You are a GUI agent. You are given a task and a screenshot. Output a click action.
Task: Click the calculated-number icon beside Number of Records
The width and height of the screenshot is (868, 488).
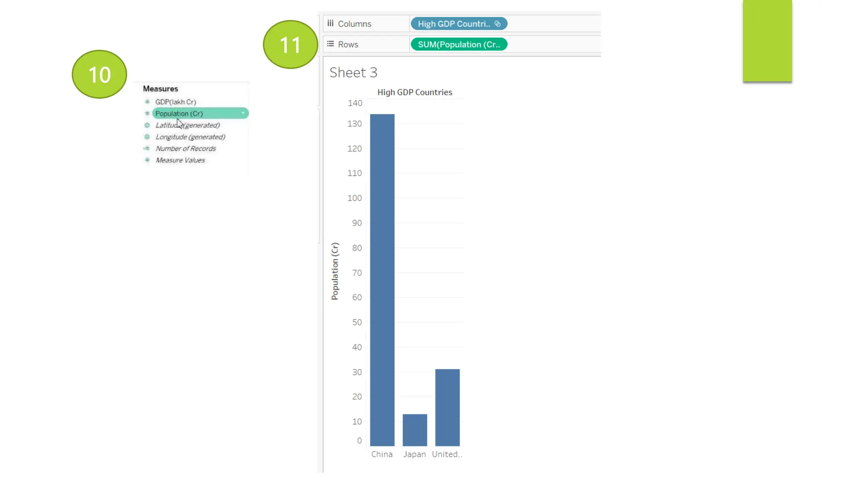pos(147,149)
